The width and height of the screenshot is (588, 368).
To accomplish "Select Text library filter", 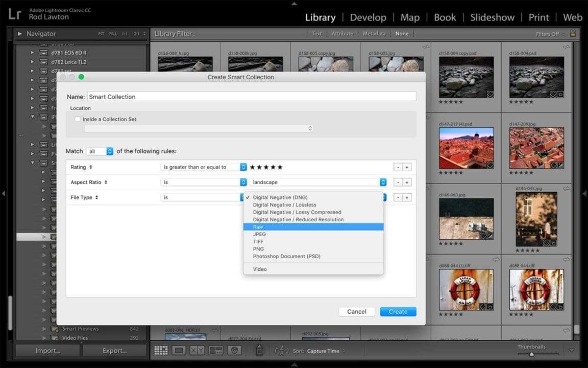I will tap(316, 34).
